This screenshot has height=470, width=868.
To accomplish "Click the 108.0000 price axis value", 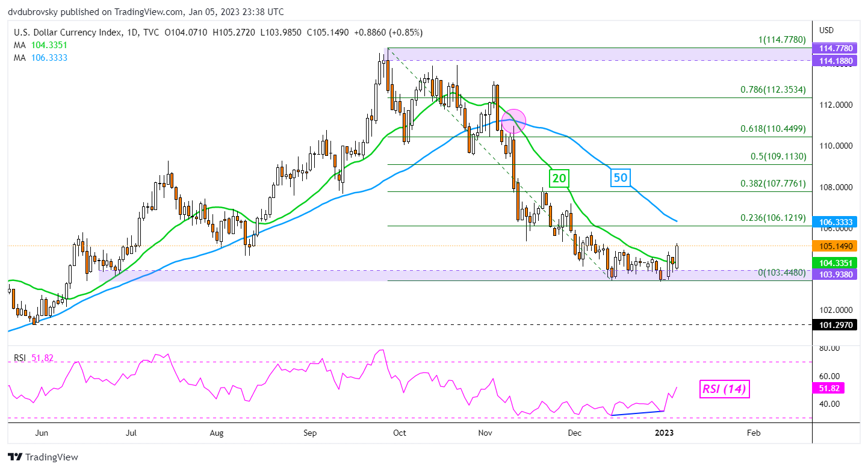I will point(835,187).
